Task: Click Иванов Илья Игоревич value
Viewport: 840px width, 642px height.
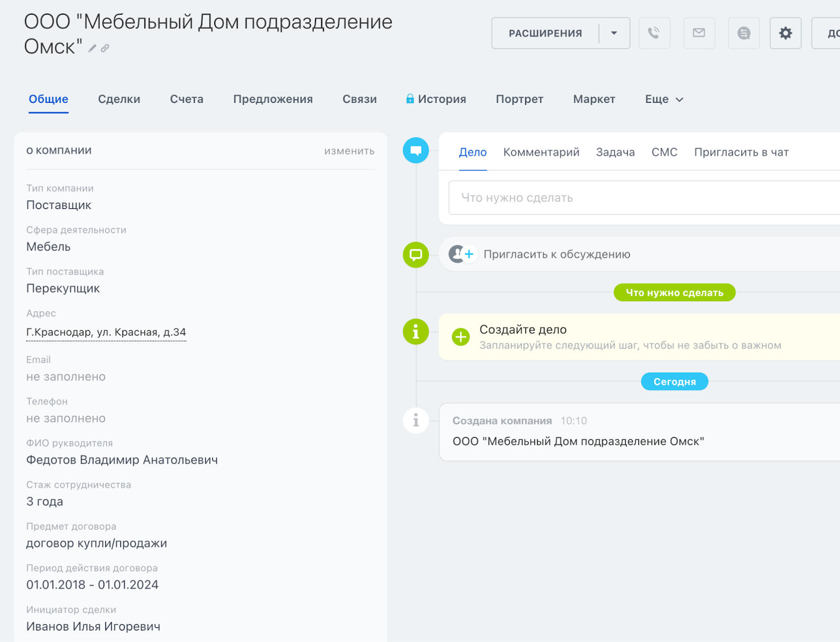Action: pyautogui.click(x=93, y=626)
